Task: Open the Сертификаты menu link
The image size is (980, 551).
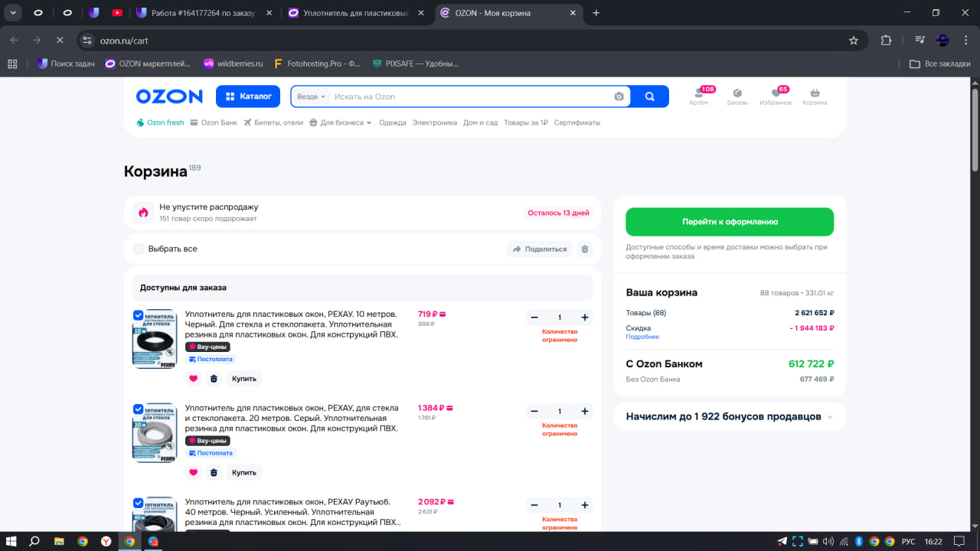Action: tap(577, 122)
